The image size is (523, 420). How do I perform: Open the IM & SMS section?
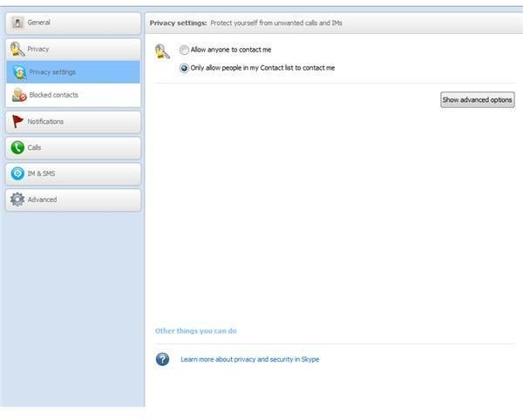point(73,174)
